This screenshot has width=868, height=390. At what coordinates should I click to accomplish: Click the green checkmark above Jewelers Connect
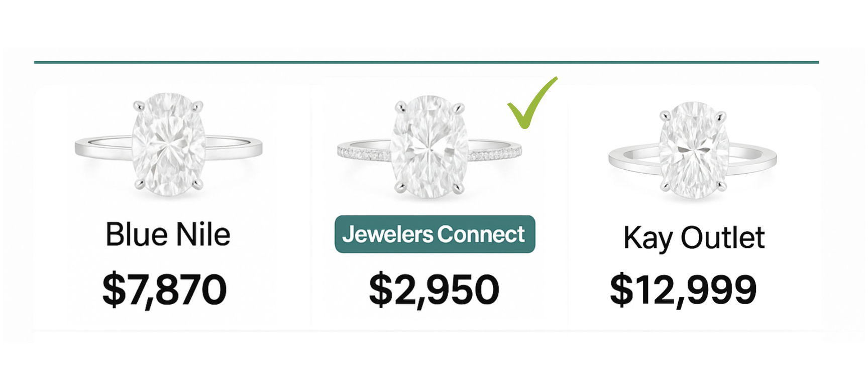(530, 104)
